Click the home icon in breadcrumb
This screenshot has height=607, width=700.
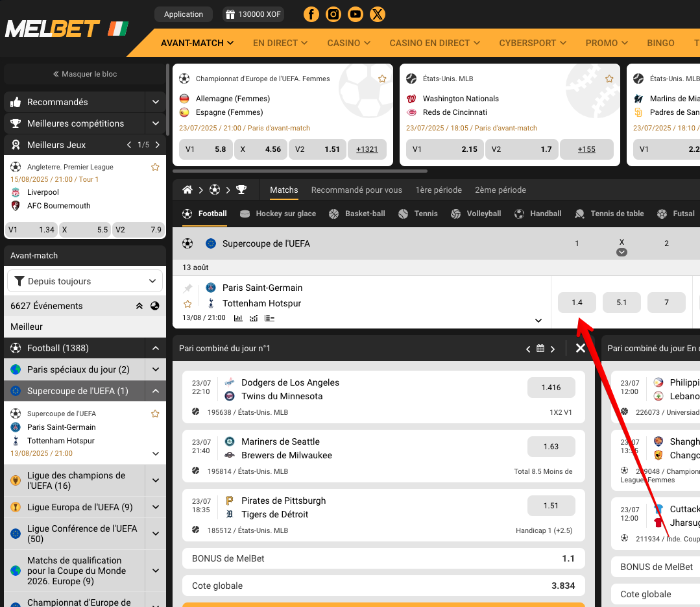coord(187,190)
